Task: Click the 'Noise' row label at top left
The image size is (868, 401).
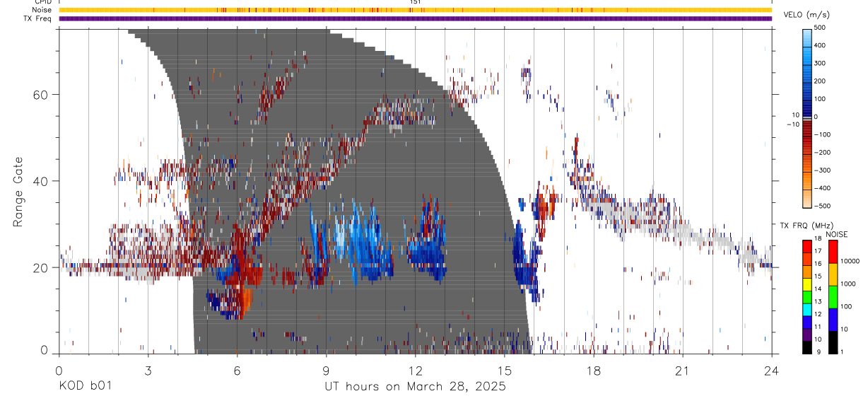Action: (42, 10)
